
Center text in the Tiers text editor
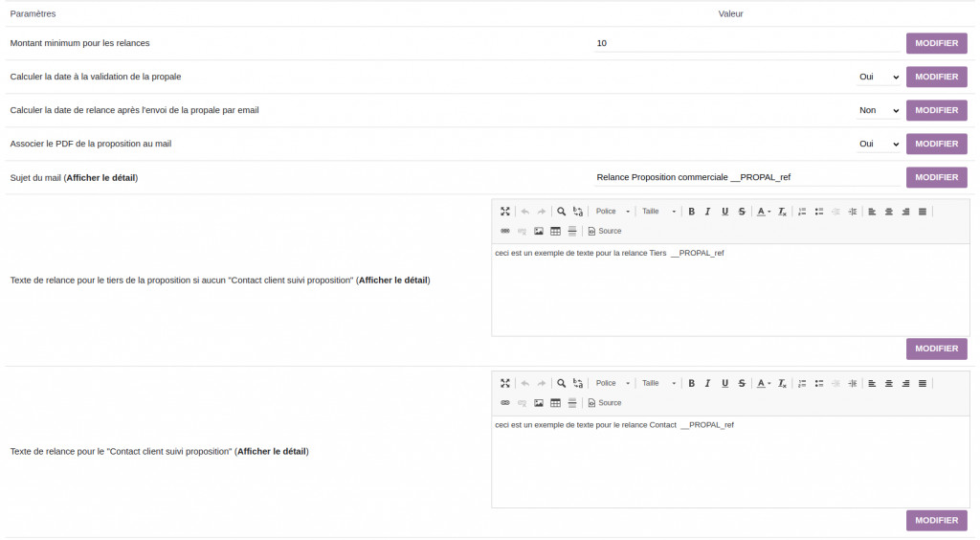click(889, 212)
